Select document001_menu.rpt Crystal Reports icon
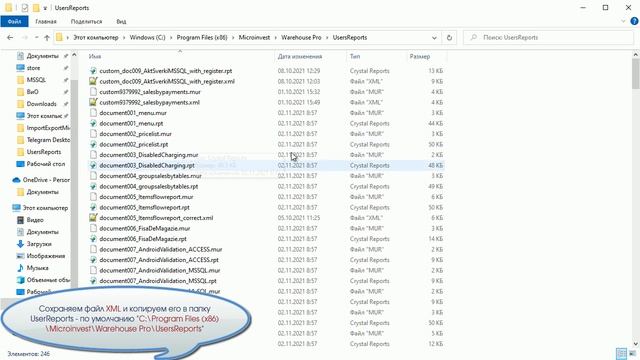The image size is (640, 360). (x=93, y=123)
